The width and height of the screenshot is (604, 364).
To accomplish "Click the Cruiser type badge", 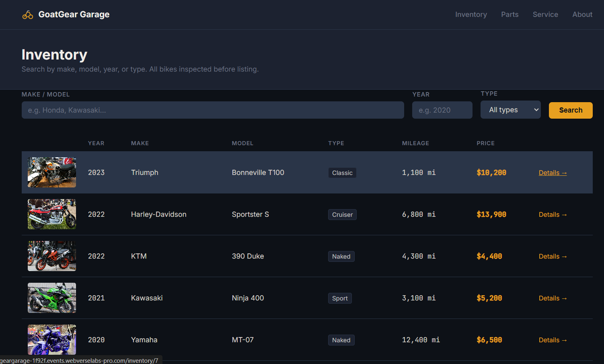I will pyautogui.click(x=342, y=215).
